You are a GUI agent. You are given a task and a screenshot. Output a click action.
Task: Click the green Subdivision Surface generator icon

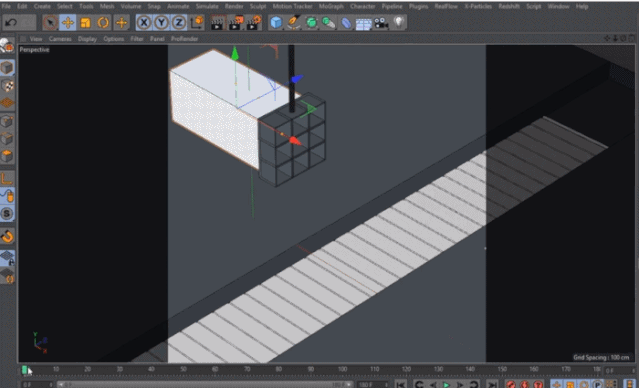pos(311,23)
